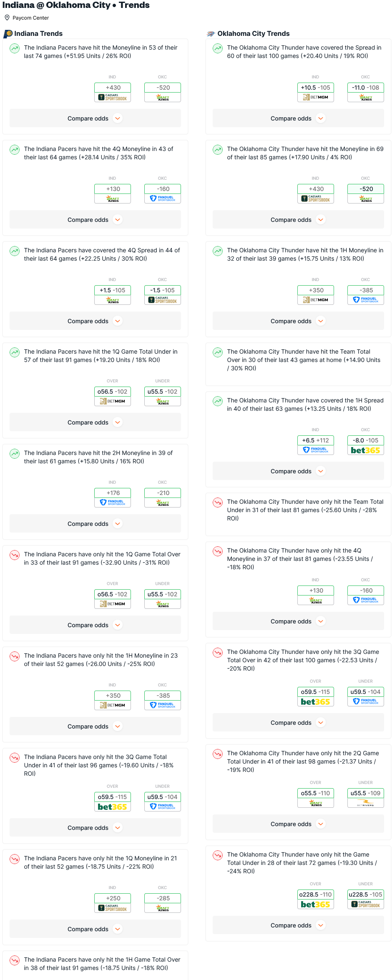Click the FanDuel logo under +176 2H moneyline

coord(113,503)
